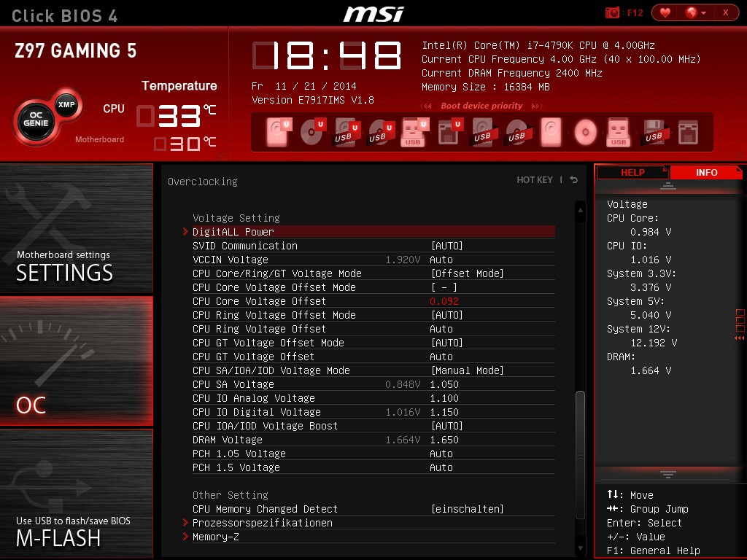Edit the PCH 1.5 Voltage Auto value
747x560 pixels.
coord(441,467)
